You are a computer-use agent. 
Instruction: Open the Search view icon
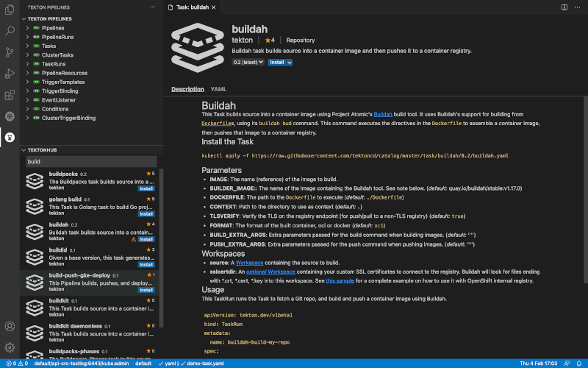[10, 30]
